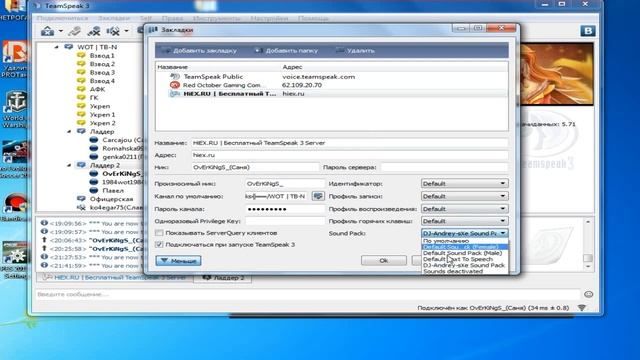This screenshot has height=360, width=640.
Task: Select the Взвод 2 channel
Action: pyautogui.click(x=102, y=64)
